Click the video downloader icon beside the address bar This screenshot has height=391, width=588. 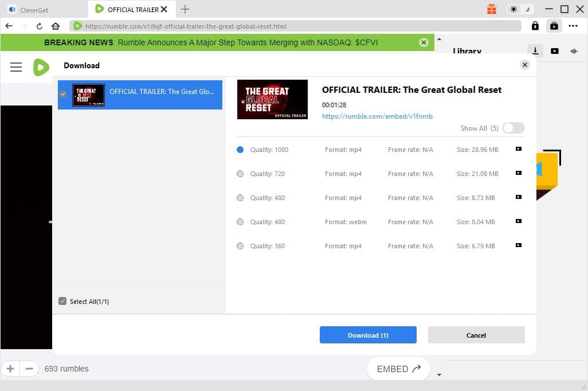coord(554,26)
